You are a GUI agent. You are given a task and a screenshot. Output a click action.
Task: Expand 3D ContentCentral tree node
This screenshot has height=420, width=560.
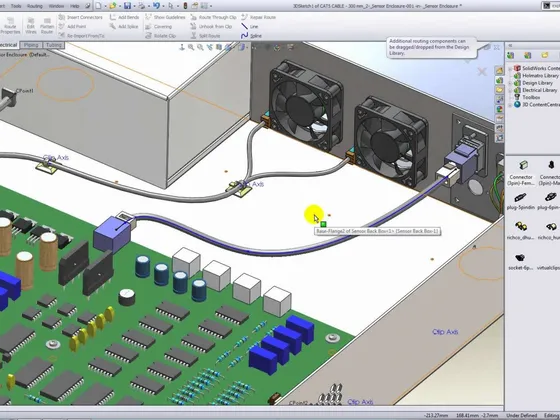[510, 105]
